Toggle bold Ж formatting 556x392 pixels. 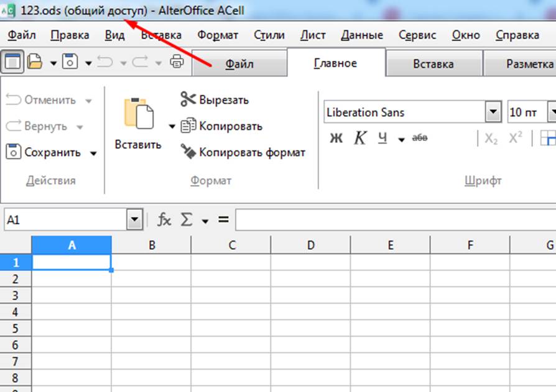coord(336,138)
